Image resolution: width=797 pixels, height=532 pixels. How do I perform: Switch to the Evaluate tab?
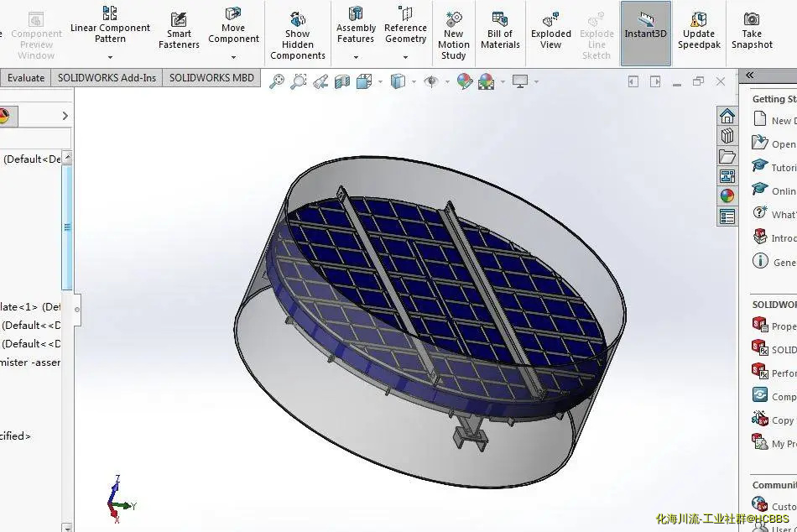click(x=26, y=78)
